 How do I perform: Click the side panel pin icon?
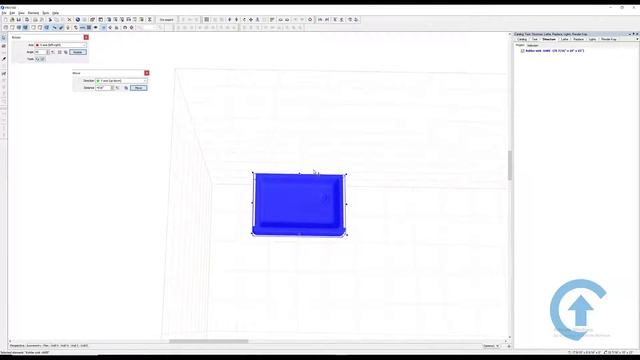point(634,34)
